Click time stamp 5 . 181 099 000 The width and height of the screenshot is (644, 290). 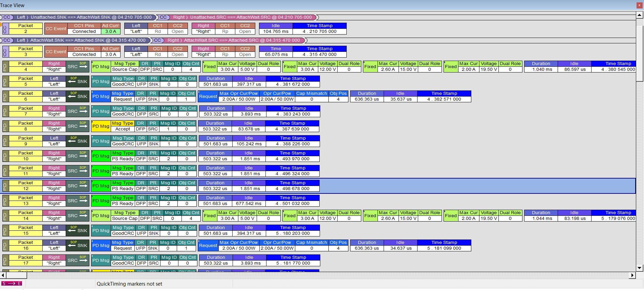click(444, 248)
